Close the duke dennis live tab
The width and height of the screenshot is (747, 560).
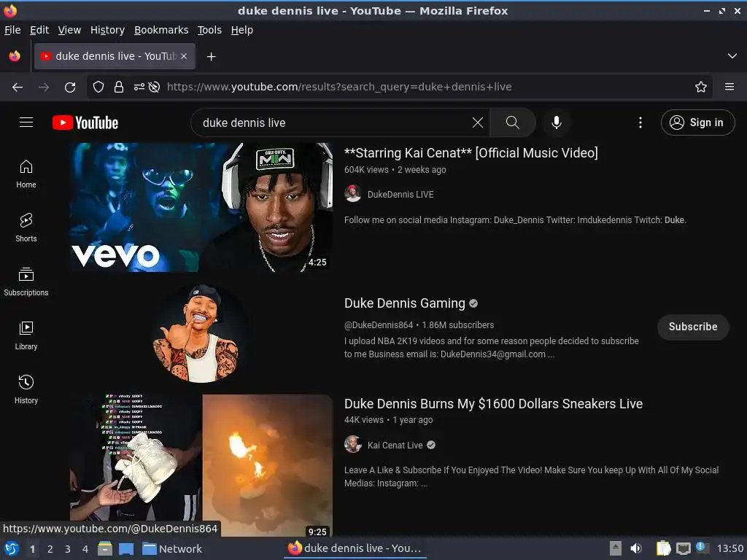point(184,56)
